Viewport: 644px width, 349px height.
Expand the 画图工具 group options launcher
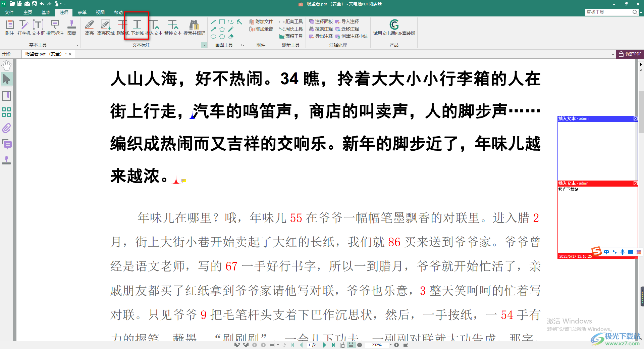point(243,45)
